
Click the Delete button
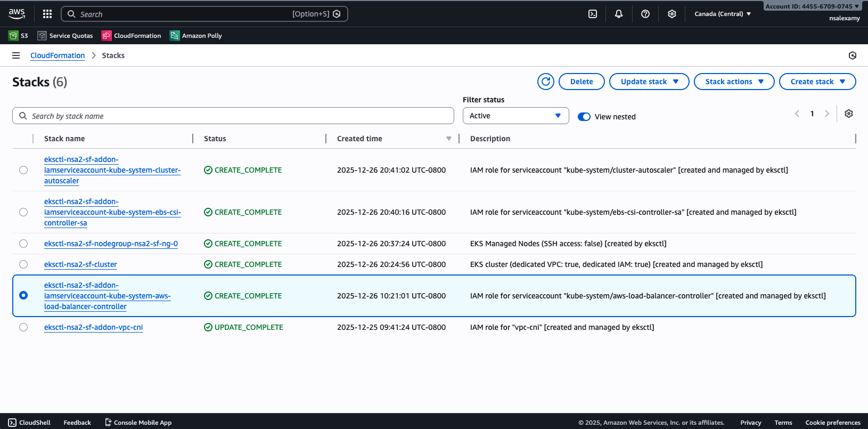(x=582, y=82)
